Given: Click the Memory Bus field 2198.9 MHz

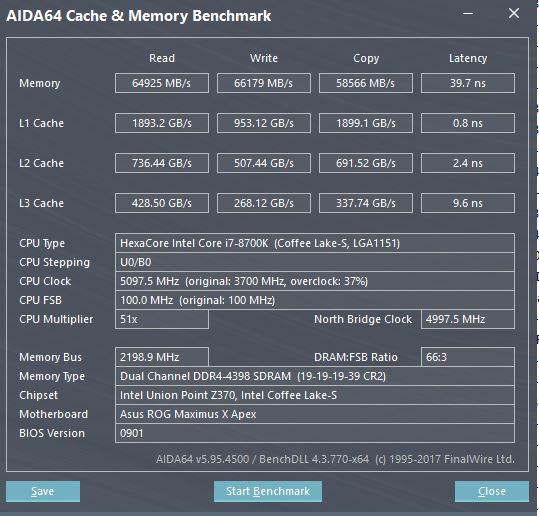Looking at the screenshot, I should pos(162,357).
